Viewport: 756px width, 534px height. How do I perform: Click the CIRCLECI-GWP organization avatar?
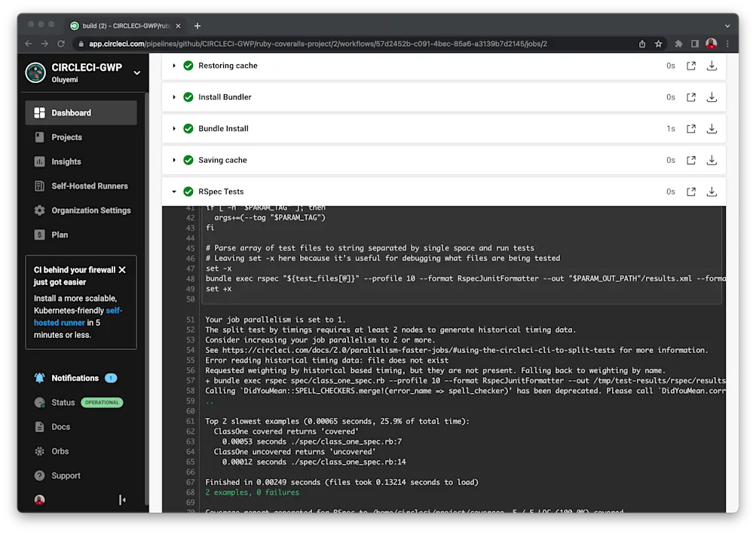(35, 73)
